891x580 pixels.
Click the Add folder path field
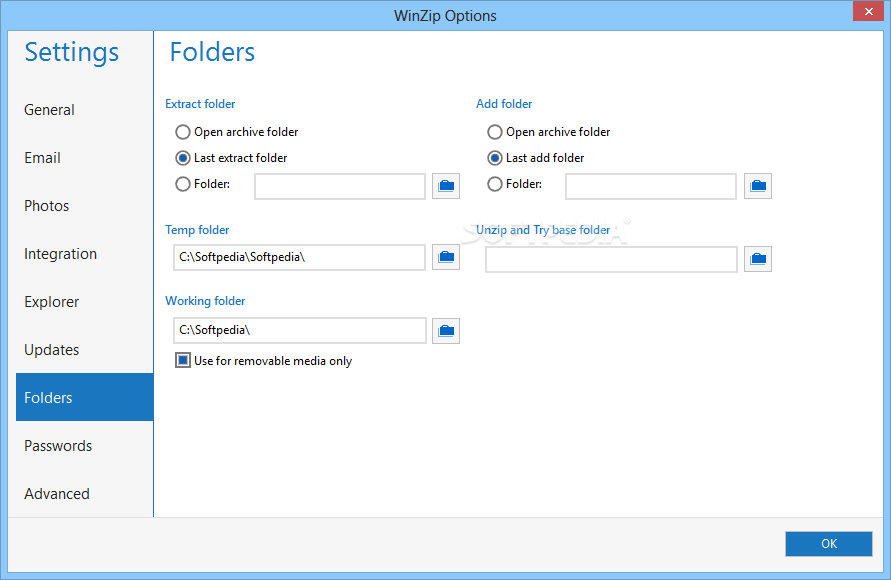pos(651,186)
